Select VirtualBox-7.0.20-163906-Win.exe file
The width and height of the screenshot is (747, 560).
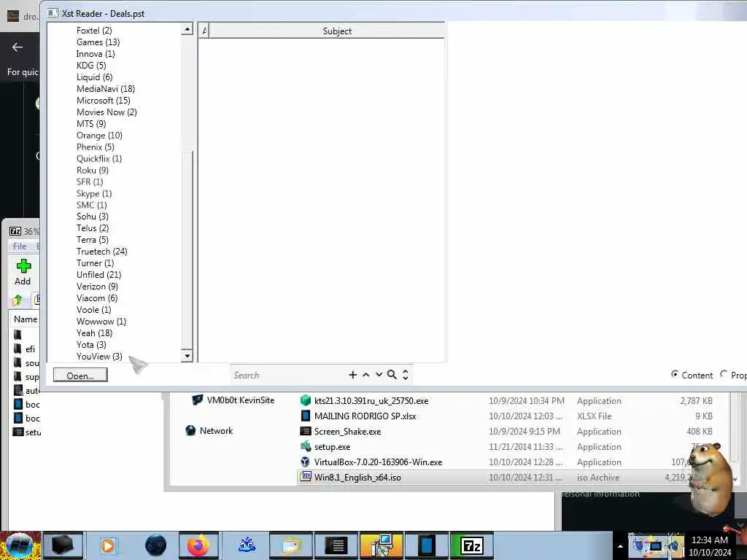[x=378, y=462]
